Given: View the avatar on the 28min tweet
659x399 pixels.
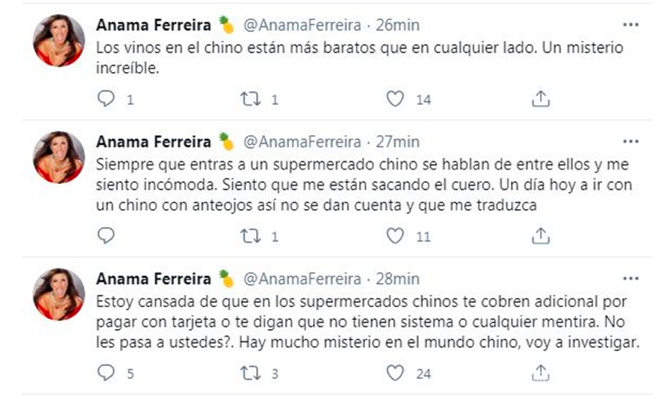Looking at the screenshot, I should (x=59, y=294).
